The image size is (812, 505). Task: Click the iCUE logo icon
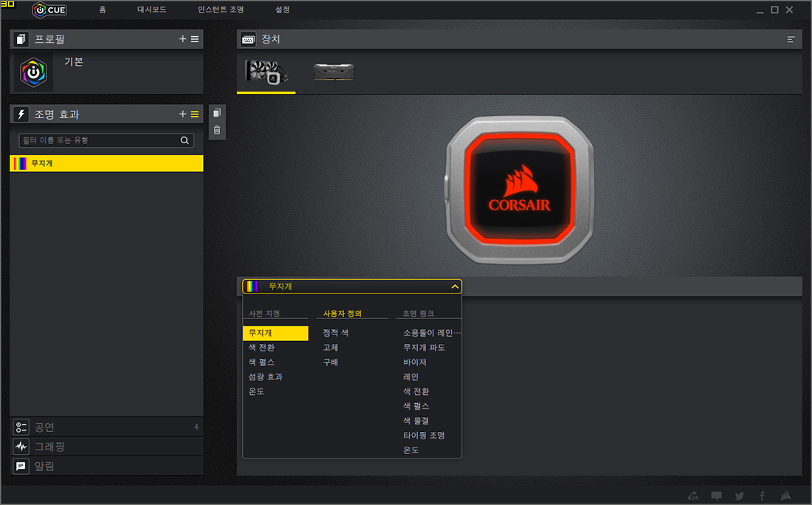[49, 10]
